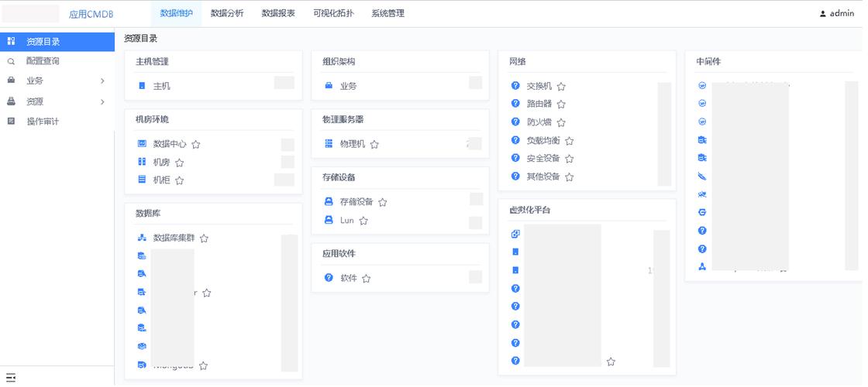Click the 主机 model icon
This screenshot has width=868, height=387.
[142, 86]
